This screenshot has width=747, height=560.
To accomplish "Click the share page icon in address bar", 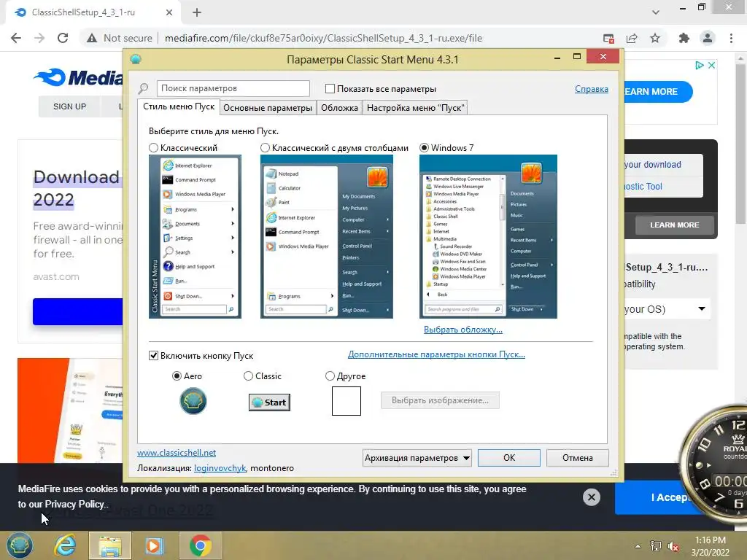I will coord(632,38).
